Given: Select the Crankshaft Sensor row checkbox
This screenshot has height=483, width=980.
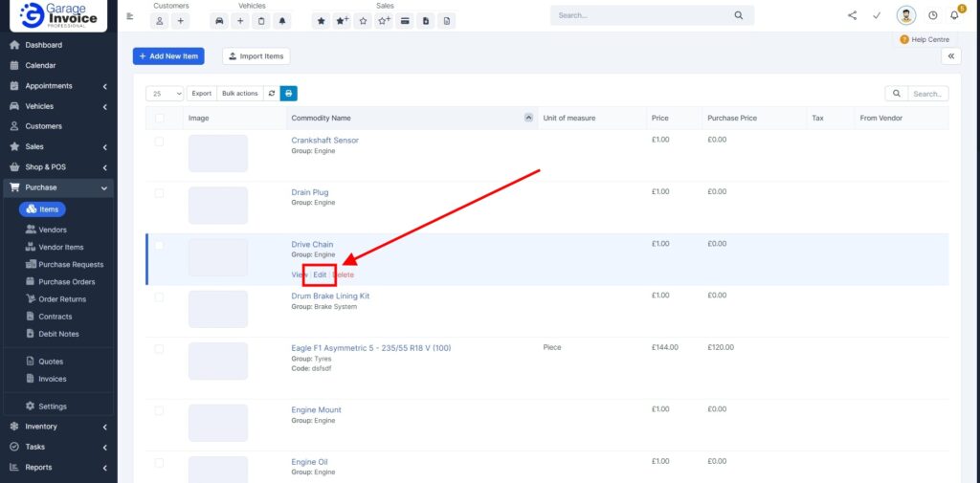Looking at the screenshot, I should pos(159,142).
